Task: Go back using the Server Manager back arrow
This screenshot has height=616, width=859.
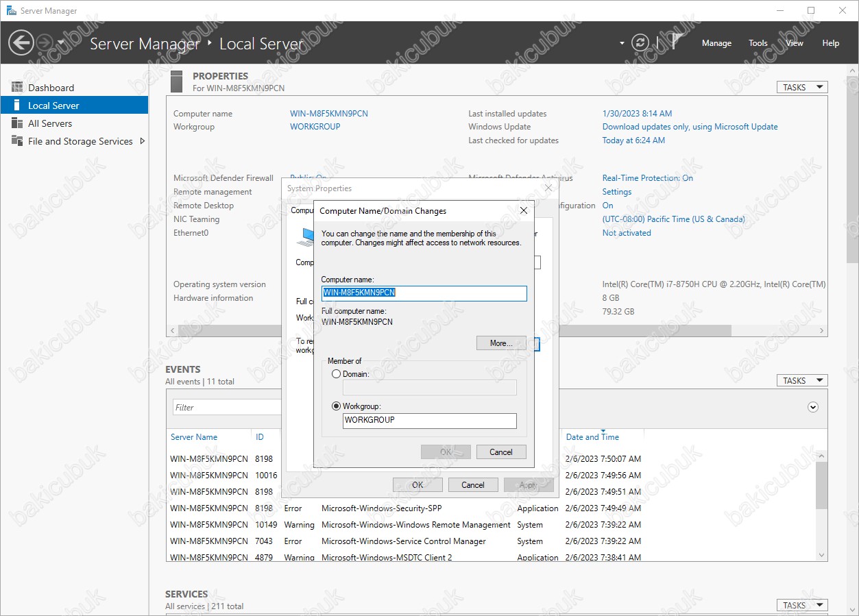Action: coord(21,42)
